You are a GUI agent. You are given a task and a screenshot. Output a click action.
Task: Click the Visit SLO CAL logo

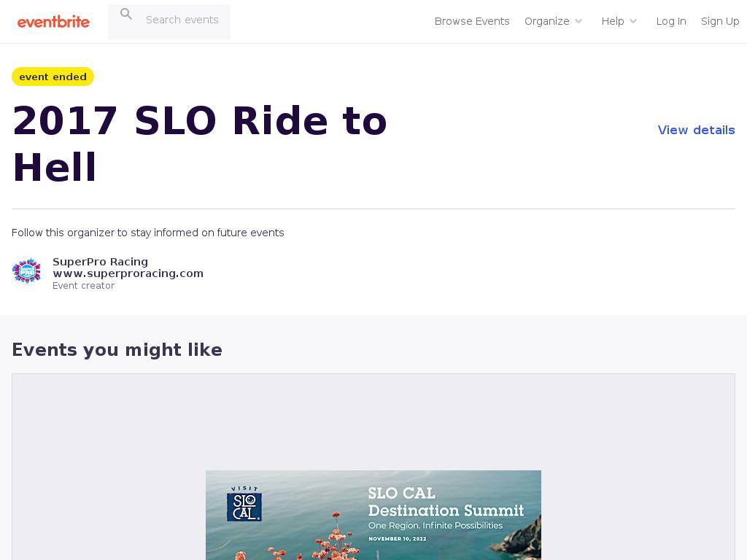coord(244,504)
